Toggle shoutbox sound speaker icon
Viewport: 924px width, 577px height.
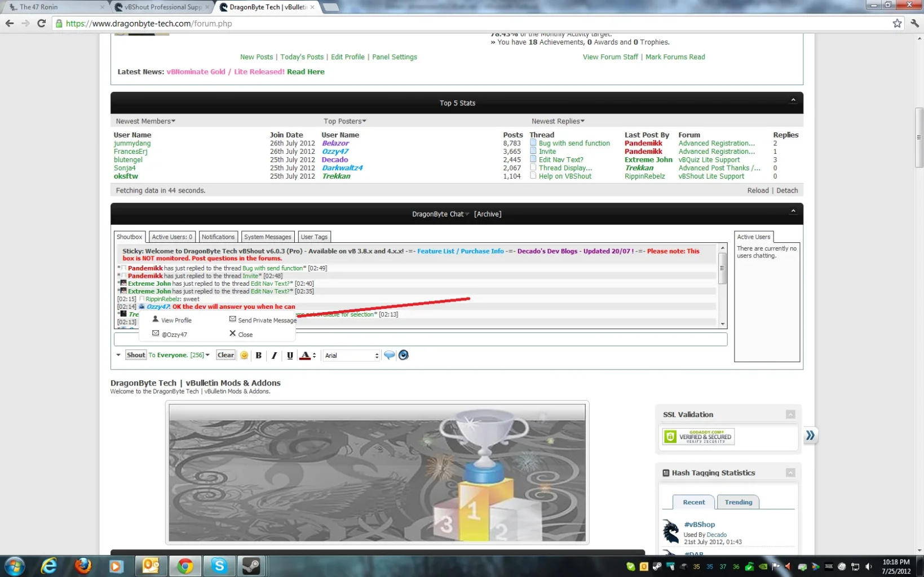[x=403, y=355]
